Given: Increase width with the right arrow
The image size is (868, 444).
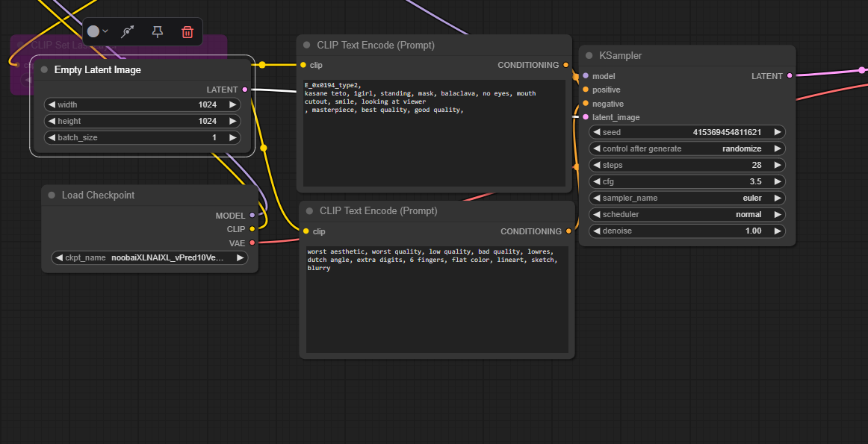Looking at the screenshot, I should click(x=232, y=104).
